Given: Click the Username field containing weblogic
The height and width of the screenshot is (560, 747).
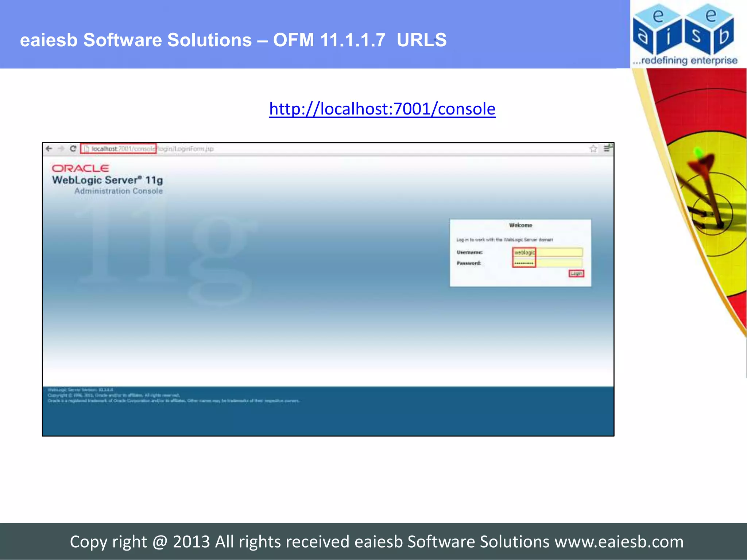Looking at the screenshot, I should click(547, 252).
